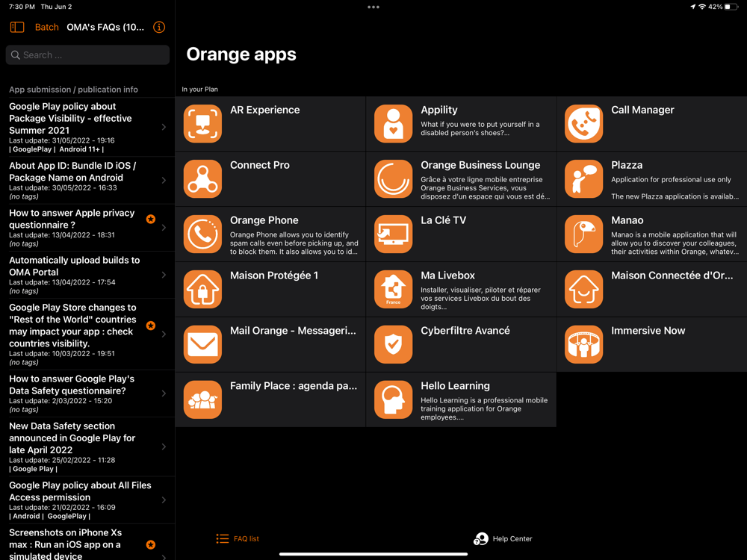The height and width of the screenshot is (560, 747).
Task: Open Google Play Package Visibility FAQ title
Action: point(70,118)
